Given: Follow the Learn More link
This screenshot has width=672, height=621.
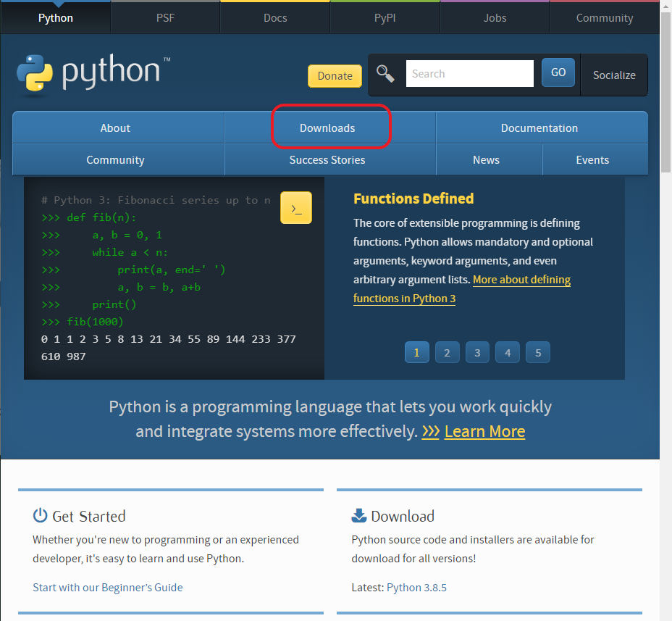Looking at the screenshot, I should 484,431.
